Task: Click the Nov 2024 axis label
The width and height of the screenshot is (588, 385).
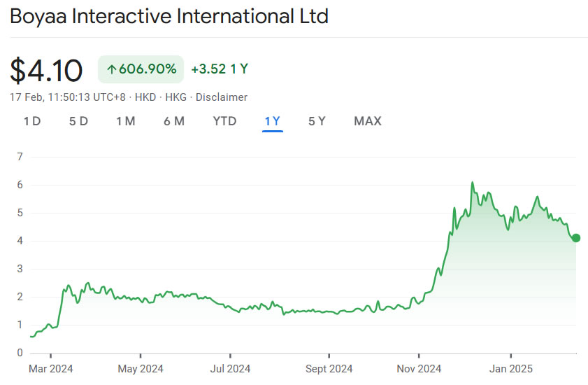Action: point(418,368)
